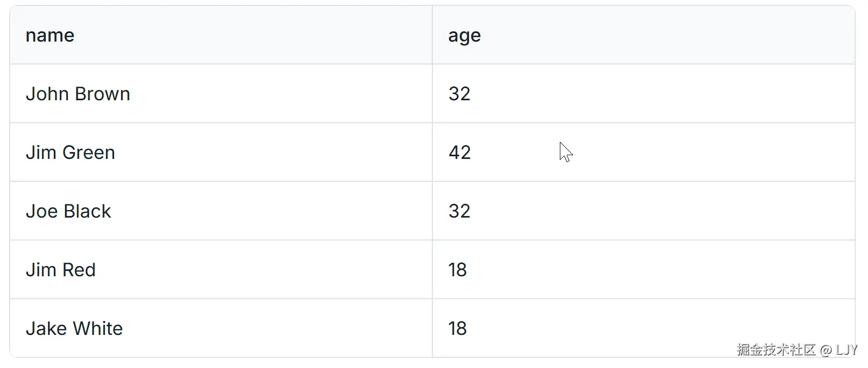Screen dimensions: 868x368
Task: Click age 42 in Jim Green's row
Action: (x=460, y=153)
